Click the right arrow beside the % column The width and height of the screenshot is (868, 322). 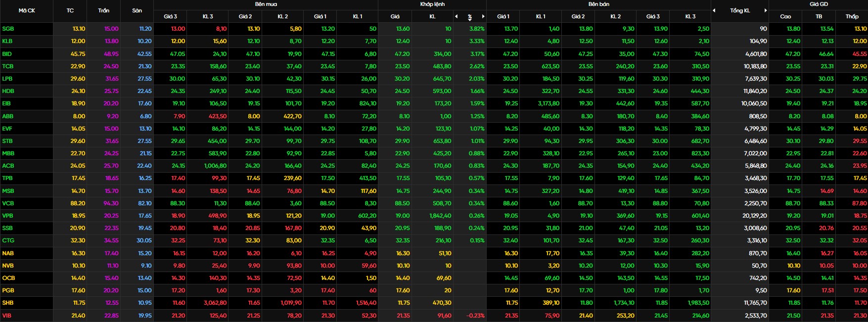tap(483, 16)
